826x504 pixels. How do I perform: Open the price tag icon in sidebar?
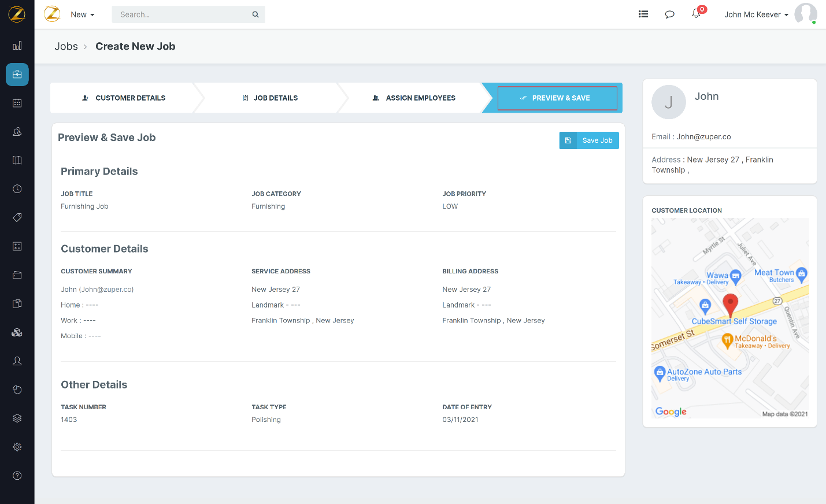click(17, 217)
